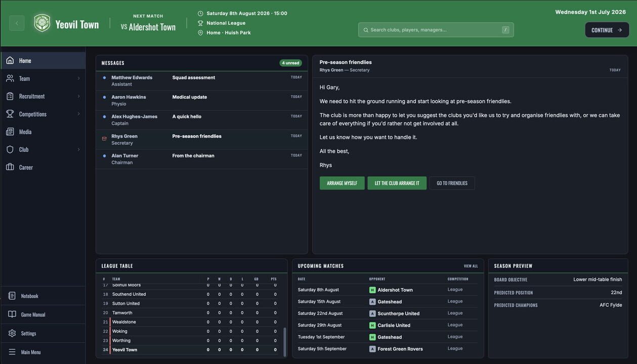Click unread dot on Matthew Edwards message
The width and height of the screenshot is (637, 364).
(x=104, y=78)
